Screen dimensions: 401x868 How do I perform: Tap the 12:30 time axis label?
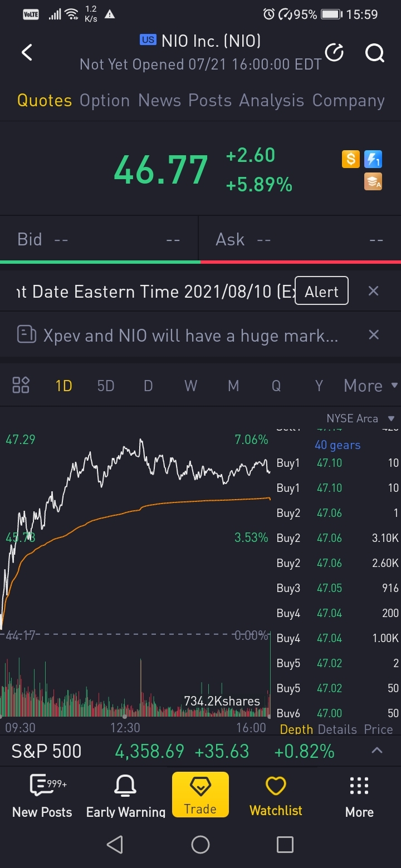125,727
